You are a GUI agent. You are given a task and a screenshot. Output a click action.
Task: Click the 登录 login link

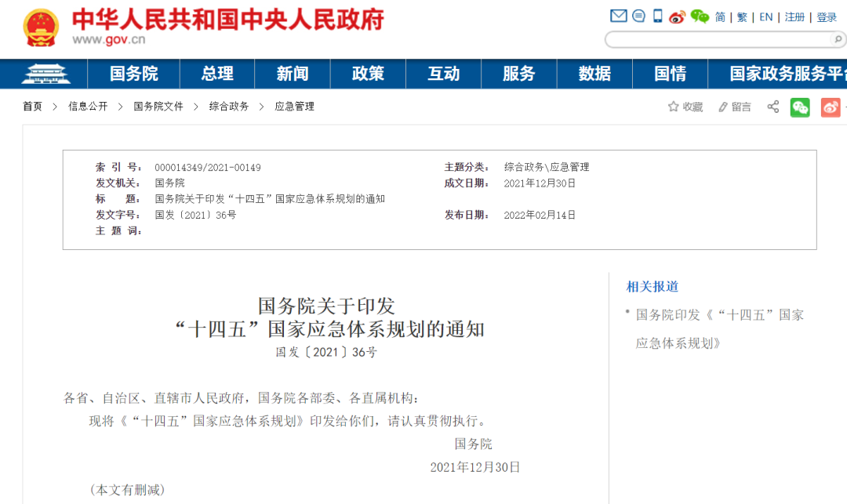tap(827, 16)
